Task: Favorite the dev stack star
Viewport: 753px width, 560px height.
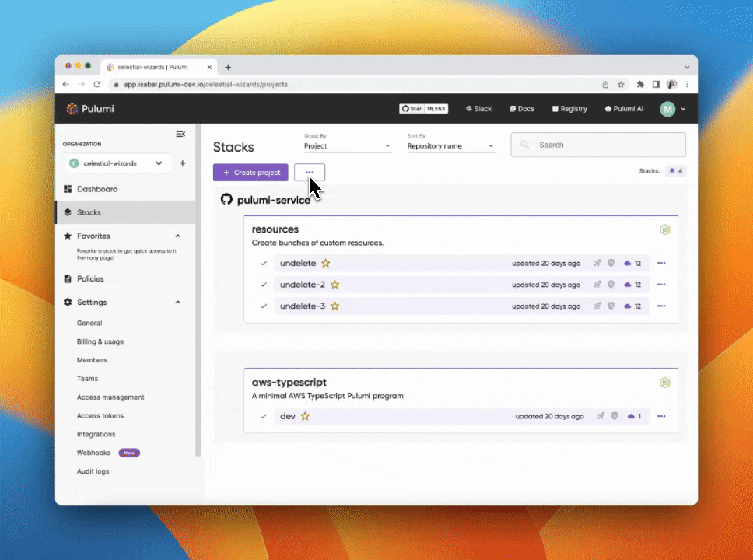Action: point(305,416)
